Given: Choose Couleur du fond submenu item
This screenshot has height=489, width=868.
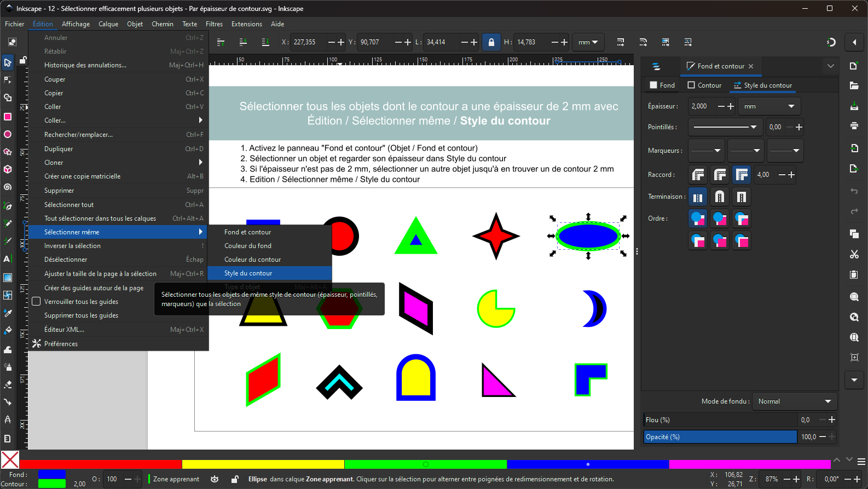Looking at the screenshot, I should (270, 246).
